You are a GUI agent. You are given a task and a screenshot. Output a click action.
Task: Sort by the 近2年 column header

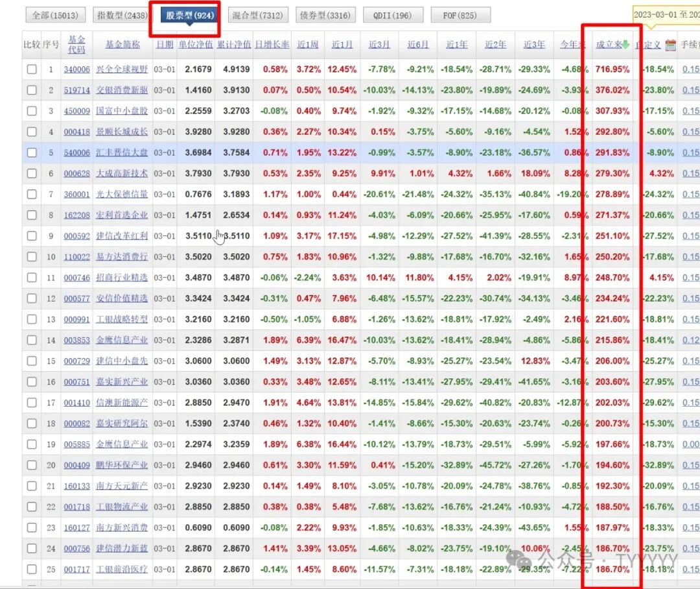click(496, 45)
